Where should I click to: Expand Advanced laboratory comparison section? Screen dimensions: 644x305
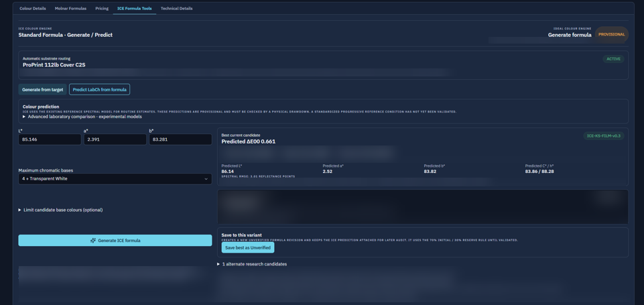82,117
